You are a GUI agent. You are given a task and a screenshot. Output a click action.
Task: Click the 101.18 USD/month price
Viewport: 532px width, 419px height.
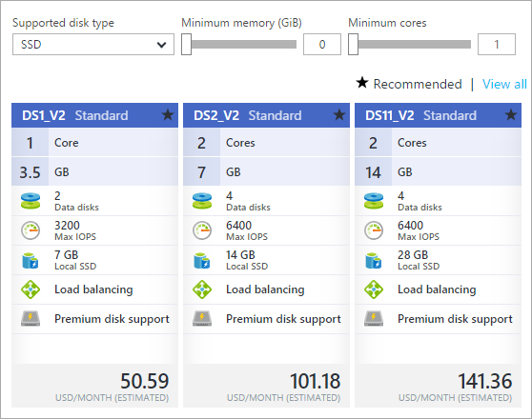316,381
